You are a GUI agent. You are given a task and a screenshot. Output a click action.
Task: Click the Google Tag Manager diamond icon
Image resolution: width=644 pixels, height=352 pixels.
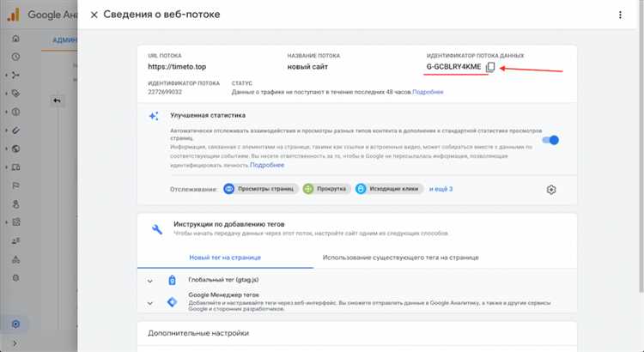tap(172, 302)
